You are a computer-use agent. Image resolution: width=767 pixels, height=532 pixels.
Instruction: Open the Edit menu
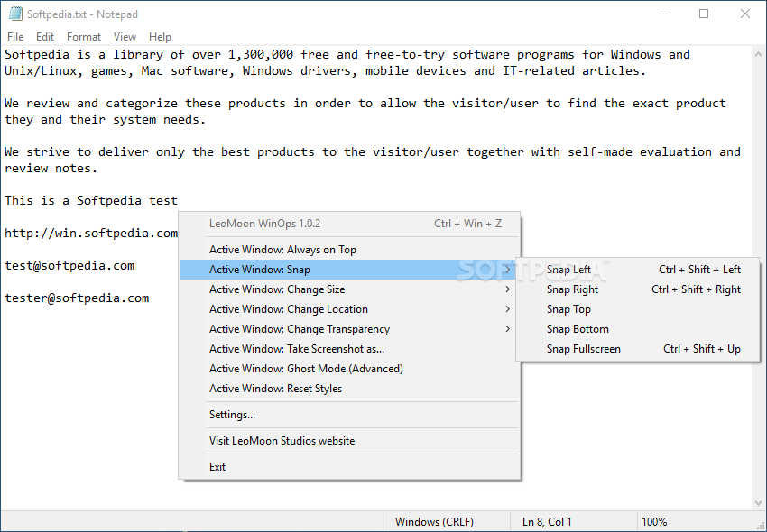click(45, 37)
